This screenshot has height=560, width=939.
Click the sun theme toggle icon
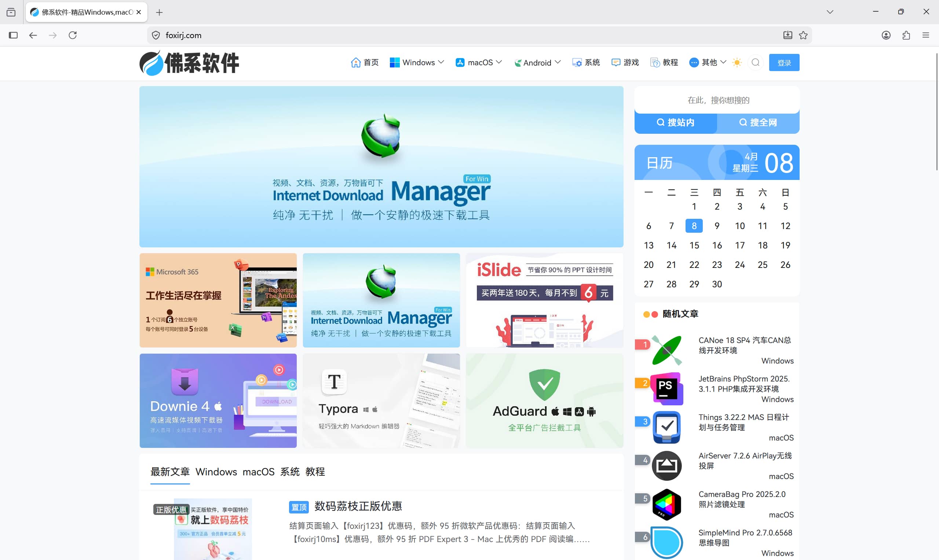click(737, 63)
